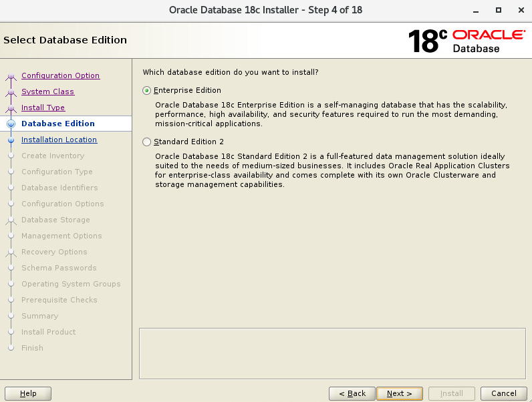Cancel the Oracle installer
532x402 pixels.
[504, 393]
